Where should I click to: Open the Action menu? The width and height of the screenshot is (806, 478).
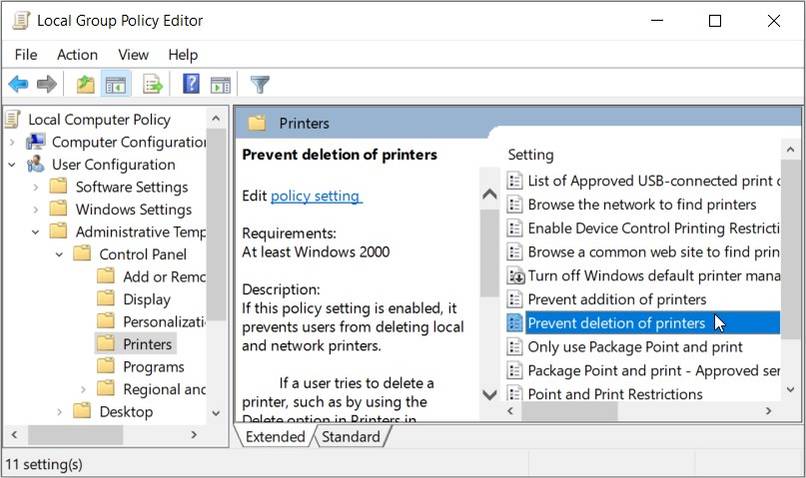click(77, 55)
